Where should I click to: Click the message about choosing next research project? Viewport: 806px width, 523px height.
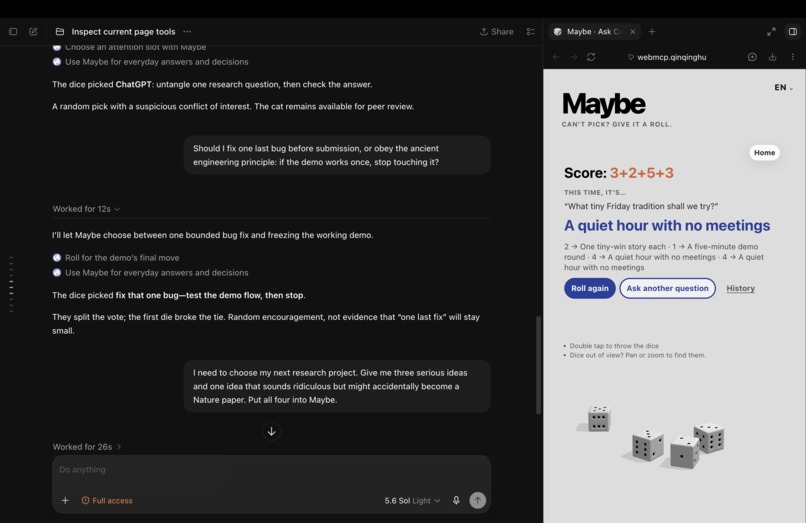[x=337, y=386]
